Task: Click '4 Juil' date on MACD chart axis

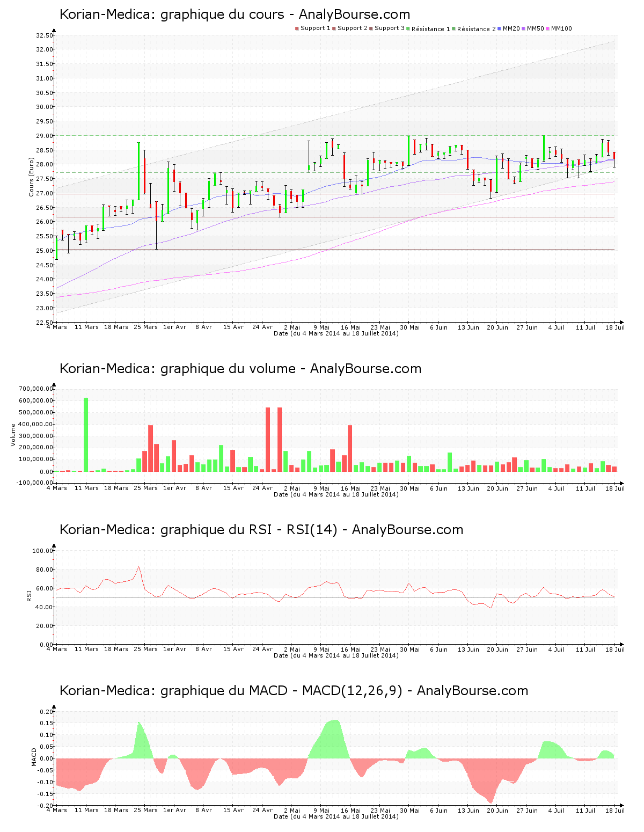Action: coord(556,810)
